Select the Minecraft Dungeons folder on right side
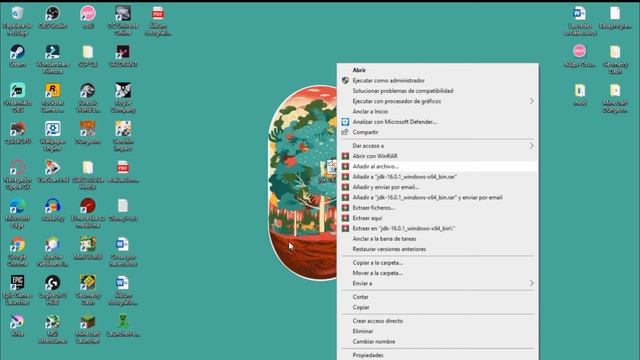This screenshot has width=640, height=360. [x=615, y=98]
